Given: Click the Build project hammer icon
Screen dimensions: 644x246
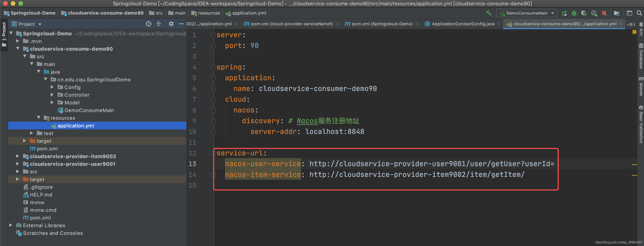Looking at the screenshot, I should pyautogui.click(x=488, y=13).
